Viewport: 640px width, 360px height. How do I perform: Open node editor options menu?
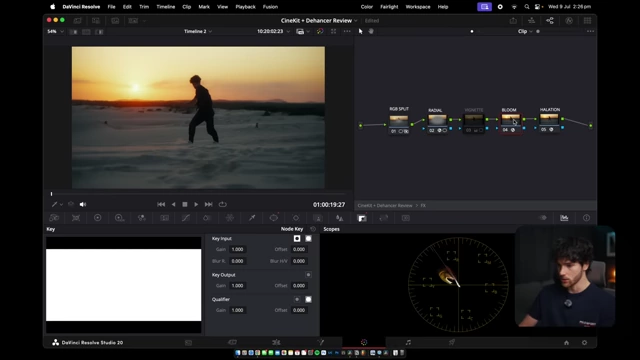(590, 31)
